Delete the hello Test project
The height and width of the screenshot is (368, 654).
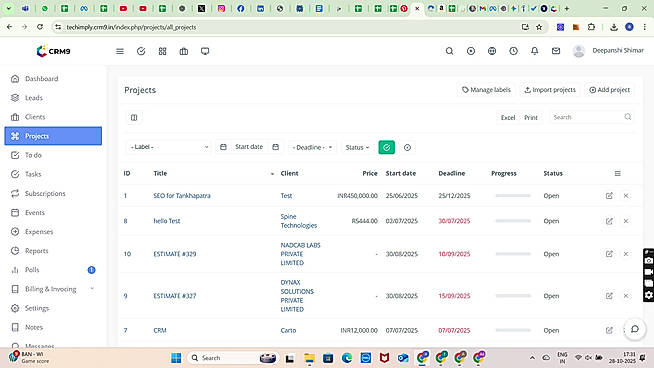[626, 221]
